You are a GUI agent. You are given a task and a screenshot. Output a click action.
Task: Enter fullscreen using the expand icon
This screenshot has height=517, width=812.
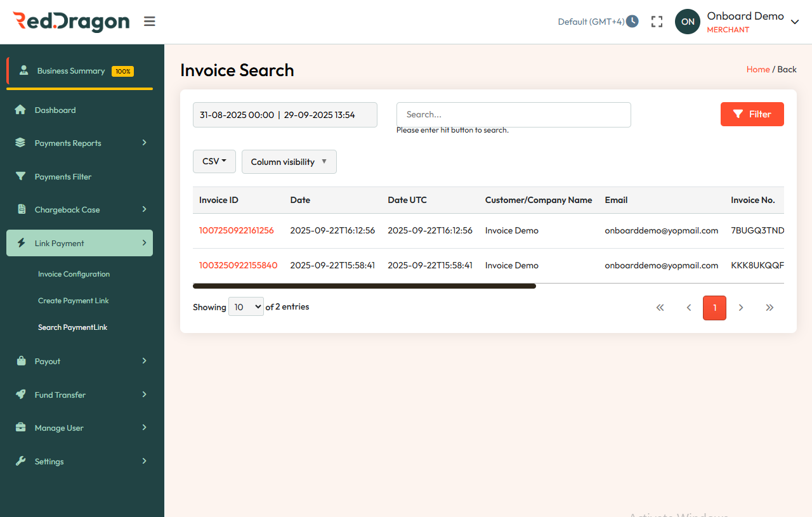657,21
